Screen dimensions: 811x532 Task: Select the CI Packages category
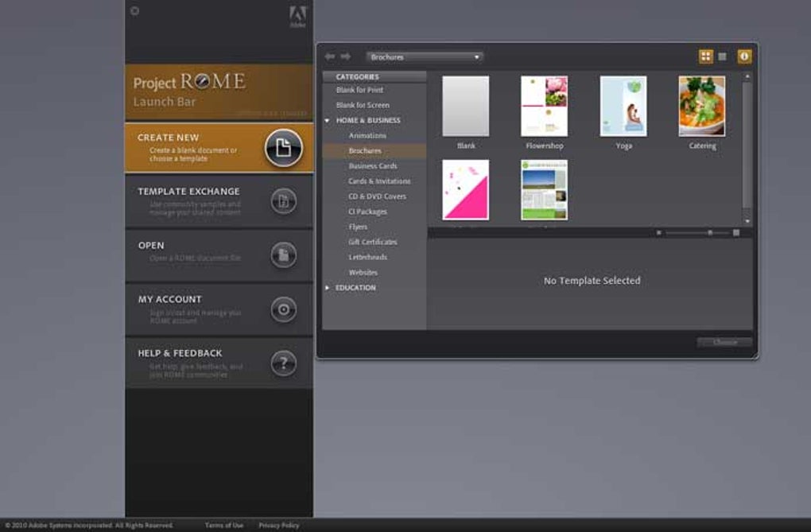367,212
